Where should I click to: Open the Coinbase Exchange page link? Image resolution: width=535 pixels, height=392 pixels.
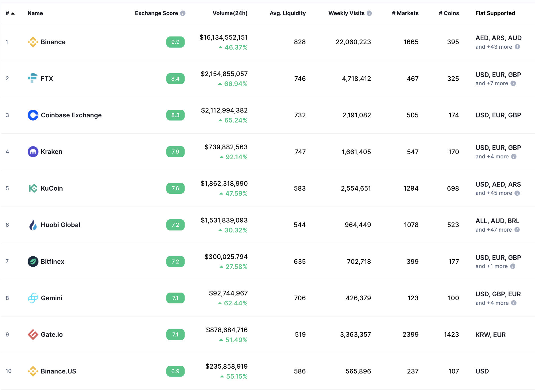[71, 115]
